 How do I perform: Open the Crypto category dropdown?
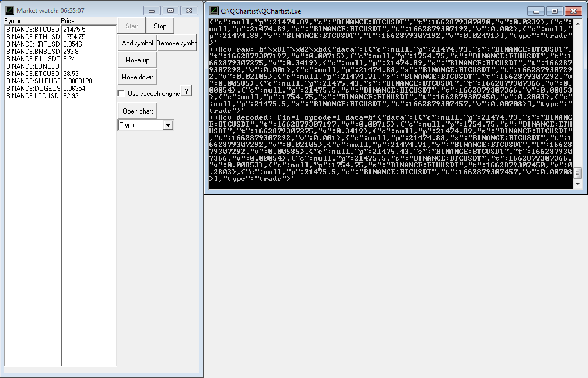(168, 125)
